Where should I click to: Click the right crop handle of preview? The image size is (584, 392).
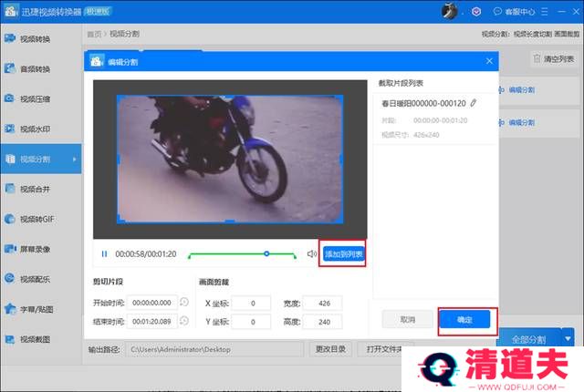(x=340, y=159)
